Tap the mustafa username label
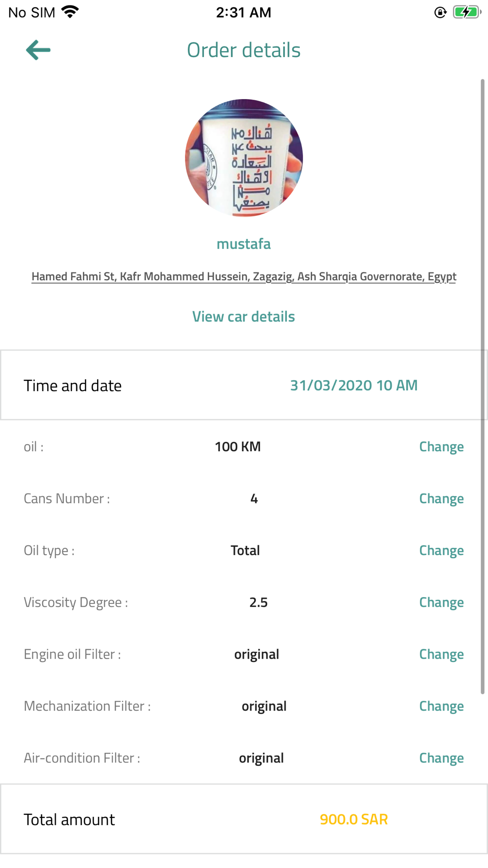The height and width of the screenshot is (868, 488). click(x=244, y=244)
